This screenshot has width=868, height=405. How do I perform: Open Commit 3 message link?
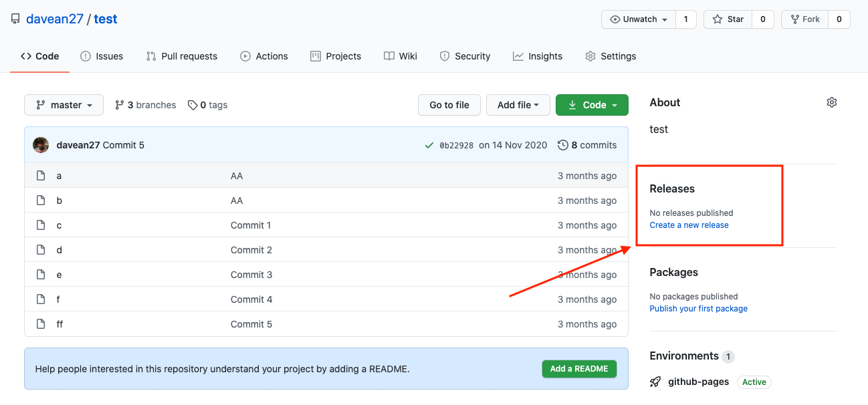pyautogui.click(x=251, y=275)
